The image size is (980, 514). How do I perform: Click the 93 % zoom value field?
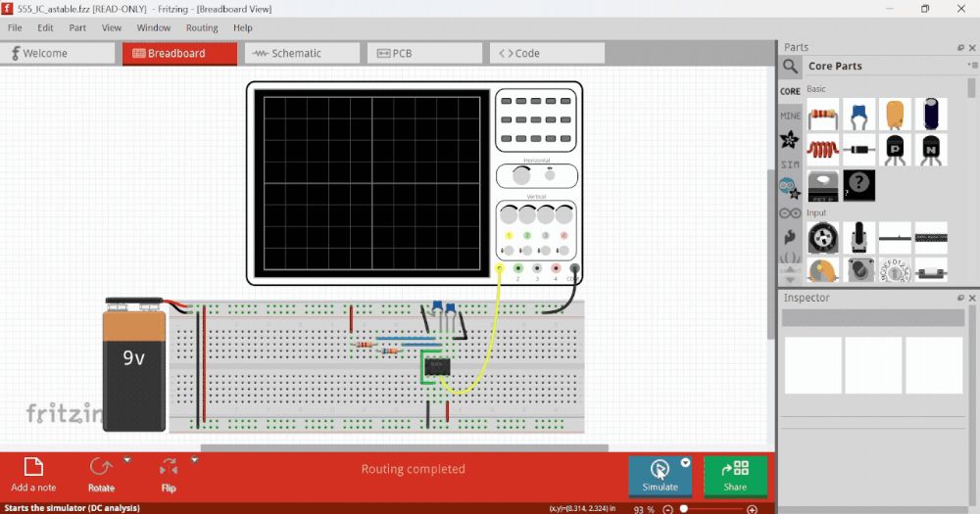644,510
